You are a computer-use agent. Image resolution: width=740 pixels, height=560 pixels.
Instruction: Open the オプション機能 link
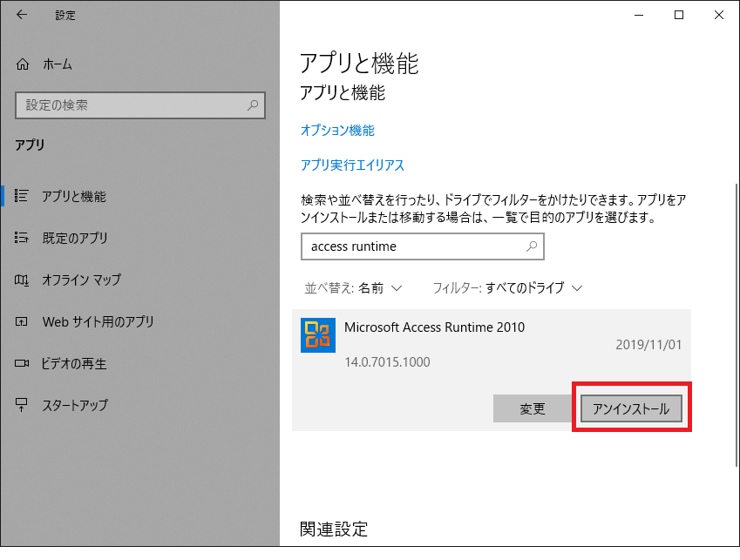tap(337, 130)
